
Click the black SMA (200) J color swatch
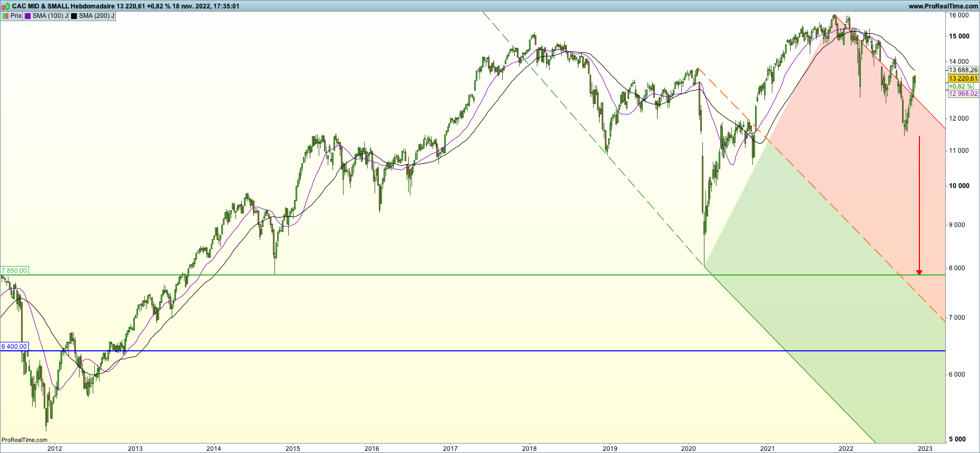(x=74, y=16)
